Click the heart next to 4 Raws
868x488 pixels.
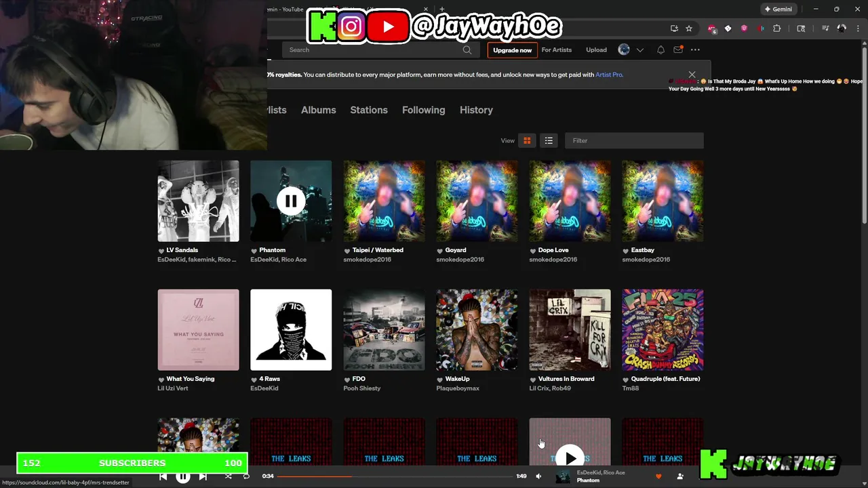254,380
